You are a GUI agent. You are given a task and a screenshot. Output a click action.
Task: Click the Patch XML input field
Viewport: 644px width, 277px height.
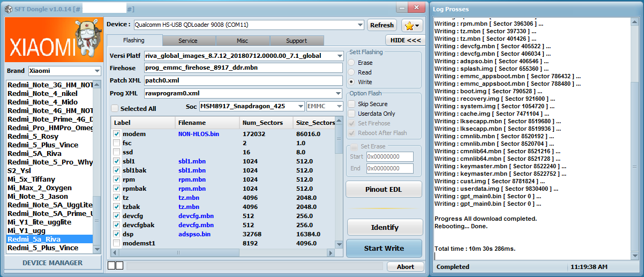pyautogui.click(x=243, y=80)
